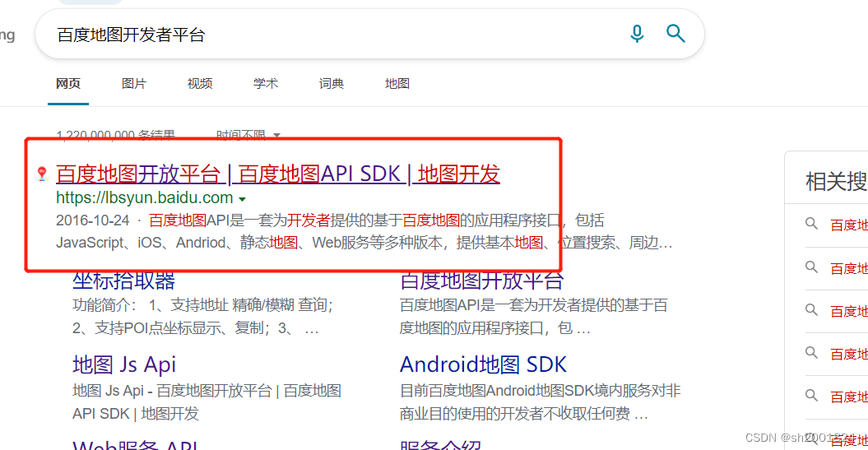Click the magnifier search button icon
The height and width of the screenshot is (450, 868).
675,34
